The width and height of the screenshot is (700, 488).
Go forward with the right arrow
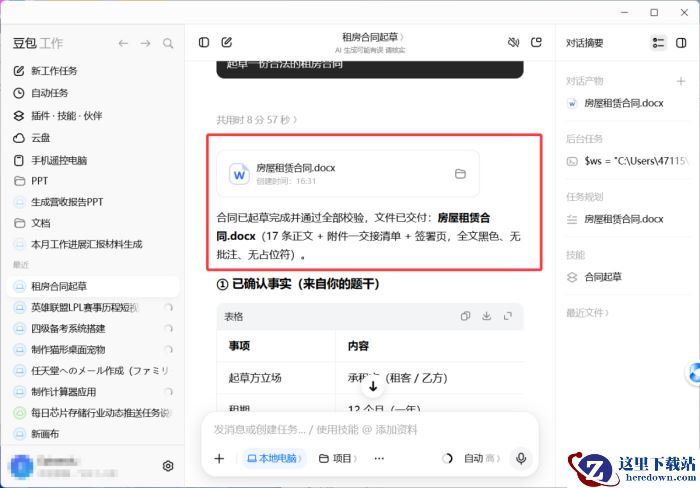(x=146, y=43)
